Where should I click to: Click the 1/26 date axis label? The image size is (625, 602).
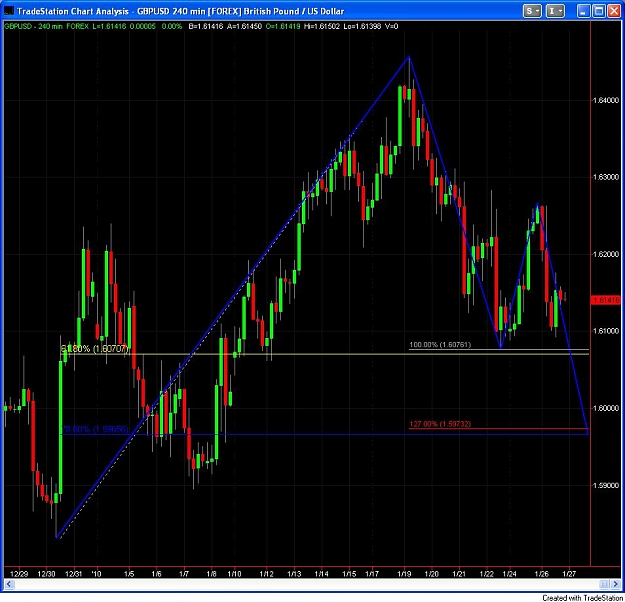[x=541, y=574]
